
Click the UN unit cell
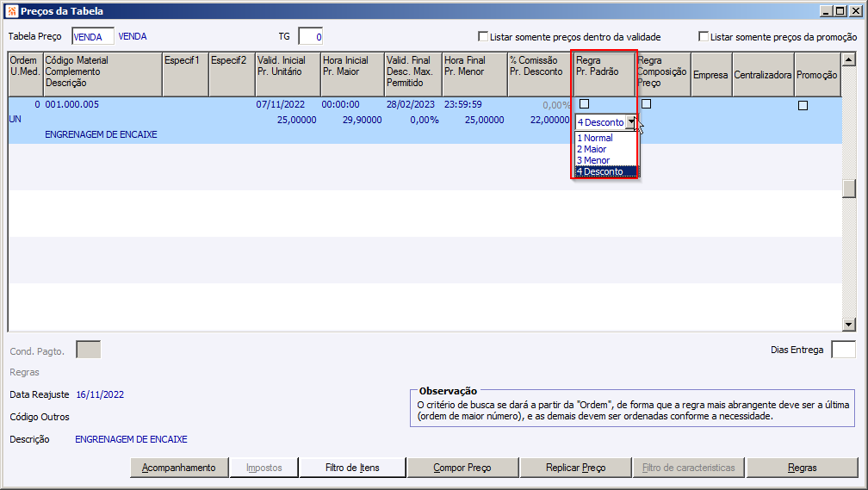tap(15, 119)
